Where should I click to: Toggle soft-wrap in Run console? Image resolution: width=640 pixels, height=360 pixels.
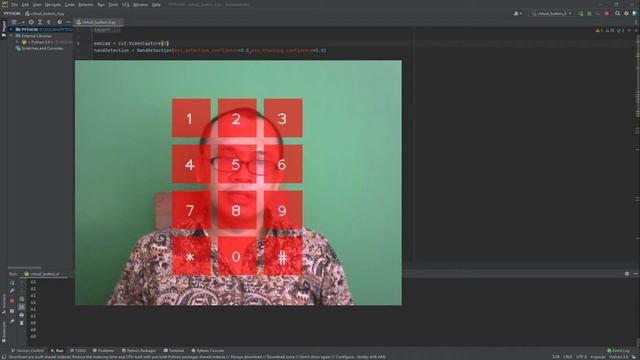[22, 300]
